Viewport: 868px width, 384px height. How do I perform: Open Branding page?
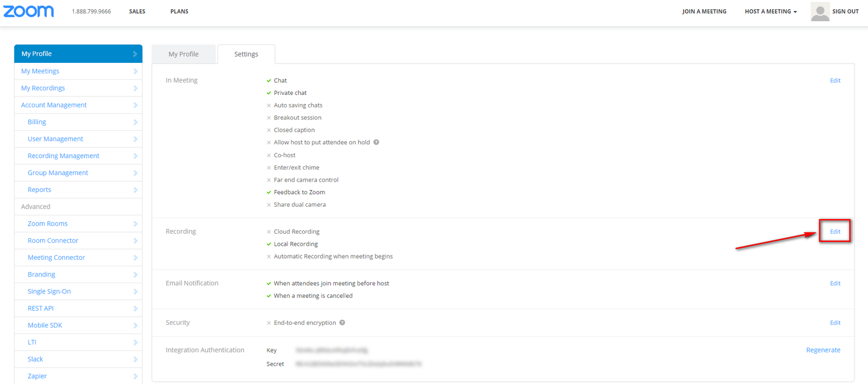41,274
